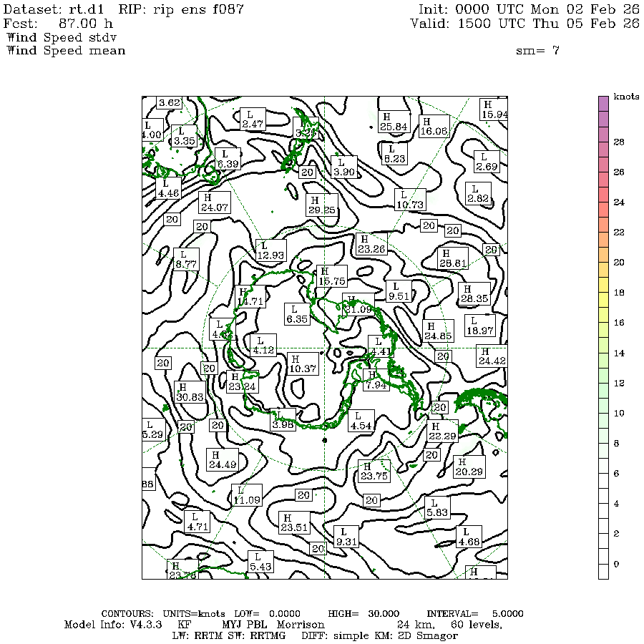Click the 'L 10.73' low marker
The image size is (644, 644).
click(x=410, y=200)
